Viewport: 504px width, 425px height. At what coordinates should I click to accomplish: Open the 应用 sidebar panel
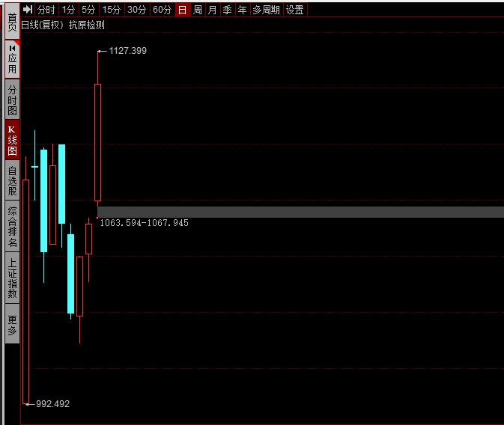click(x=12, y=59)
